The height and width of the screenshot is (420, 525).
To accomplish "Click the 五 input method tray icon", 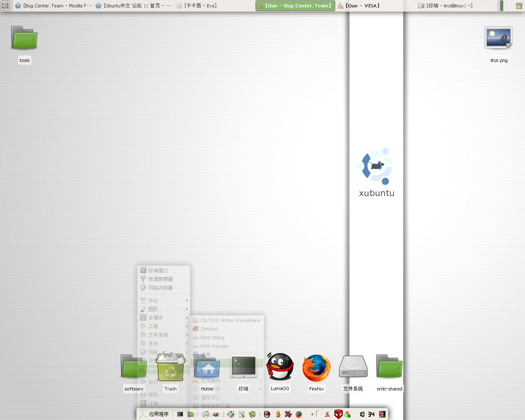I will coord(327,414).
